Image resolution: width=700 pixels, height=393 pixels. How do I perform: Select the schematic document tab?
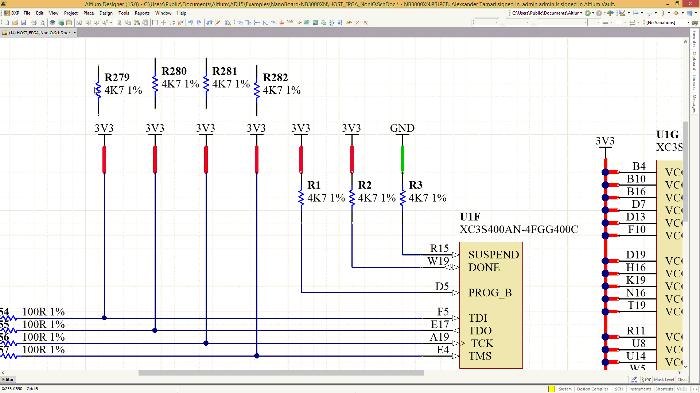coord(37,33)
